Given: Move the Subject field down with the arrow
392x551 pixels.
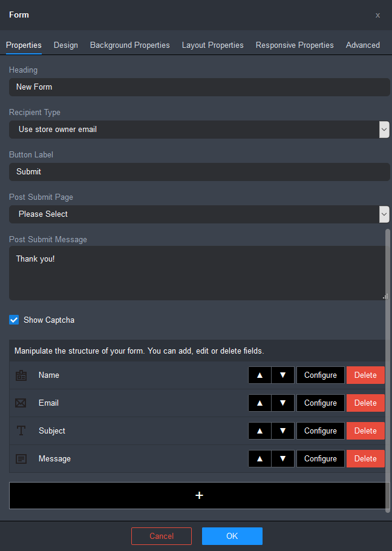Looking at the screenshot, I should [x=283, y=431].
